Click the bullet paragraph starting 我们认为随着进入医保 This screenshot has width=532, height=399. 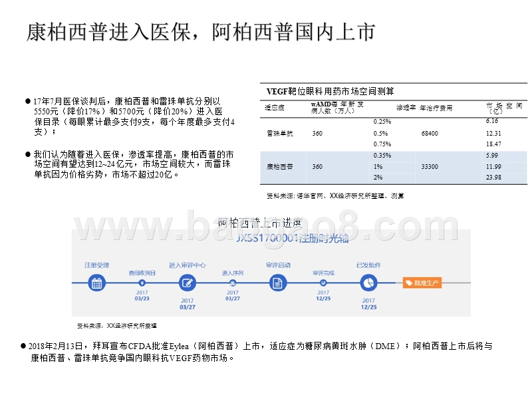[130, 164]
